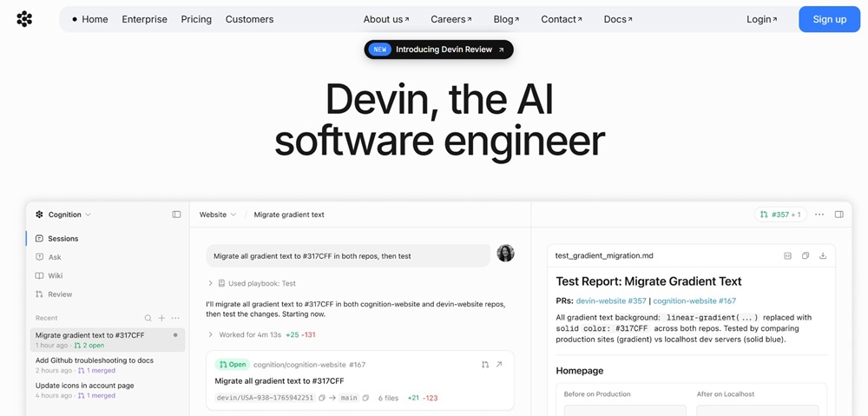The height and width of the screenshot is (416, 868).
Task: Open the Pricing page in navigation
Action: 196,19
